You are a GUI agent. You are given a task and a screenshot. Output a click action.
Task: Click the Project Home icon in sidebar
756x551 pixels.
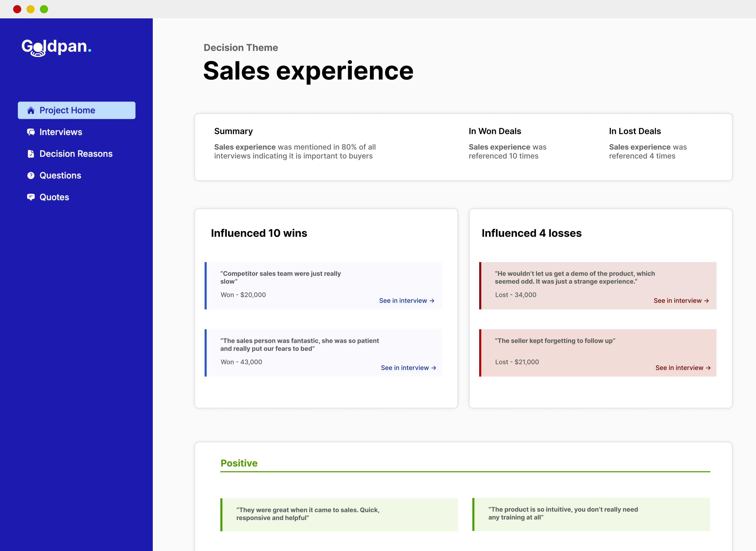click(30, 110)
